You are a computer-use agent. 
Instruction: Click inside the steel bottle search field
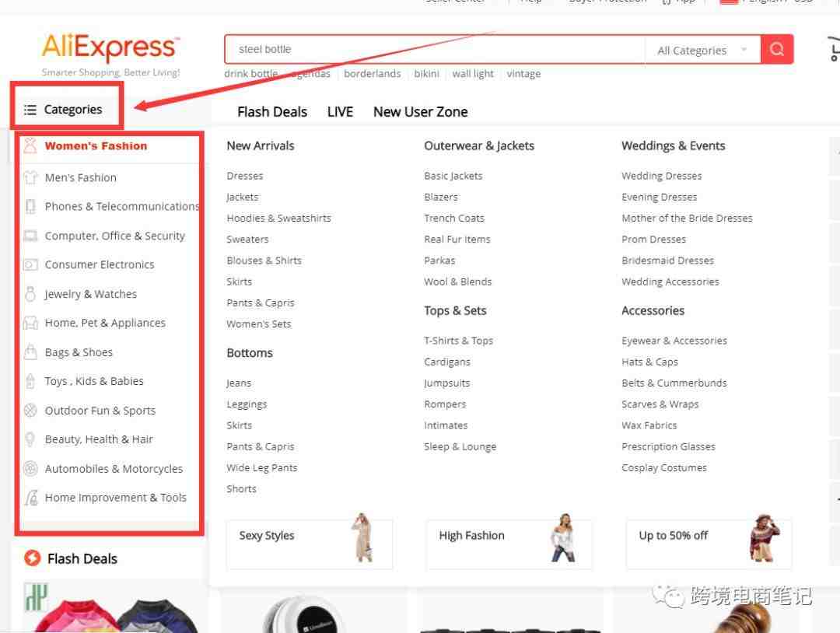point(435,49)
